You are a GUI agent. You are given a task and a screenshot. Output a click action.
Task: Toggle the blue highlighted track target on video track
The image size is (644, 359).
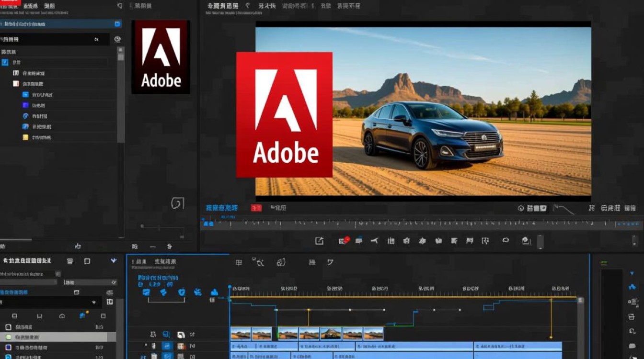click(x=167, y=346)
